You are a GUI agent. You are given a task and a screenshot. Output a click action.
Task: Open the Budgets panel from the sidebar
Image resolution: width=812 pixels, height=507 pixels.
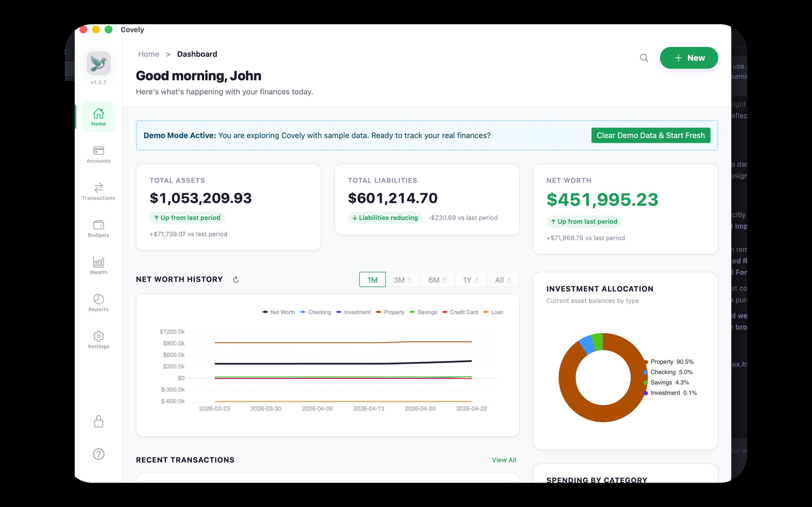[x=98, y=229]
